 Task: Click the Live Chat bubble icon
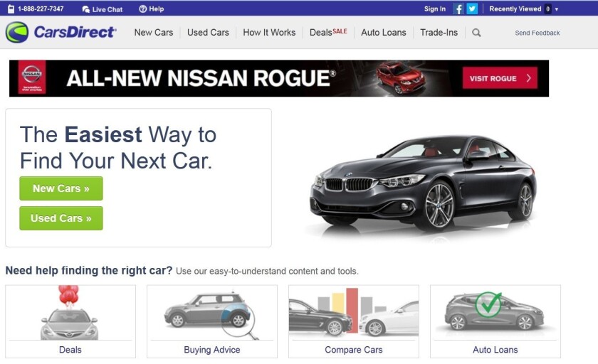coord(86,9)
